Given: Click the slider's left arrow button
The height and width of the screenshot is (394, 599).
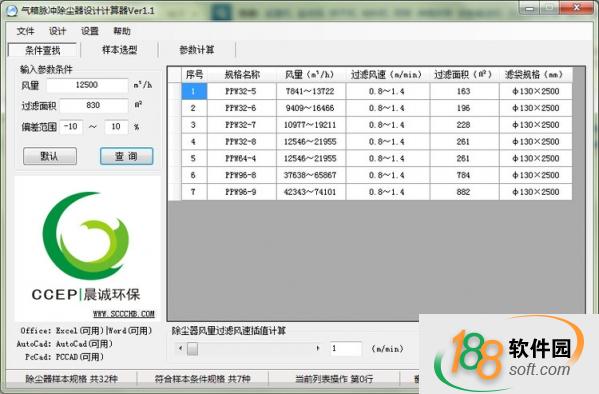Looking at the screenshot, I should [180, 348].
